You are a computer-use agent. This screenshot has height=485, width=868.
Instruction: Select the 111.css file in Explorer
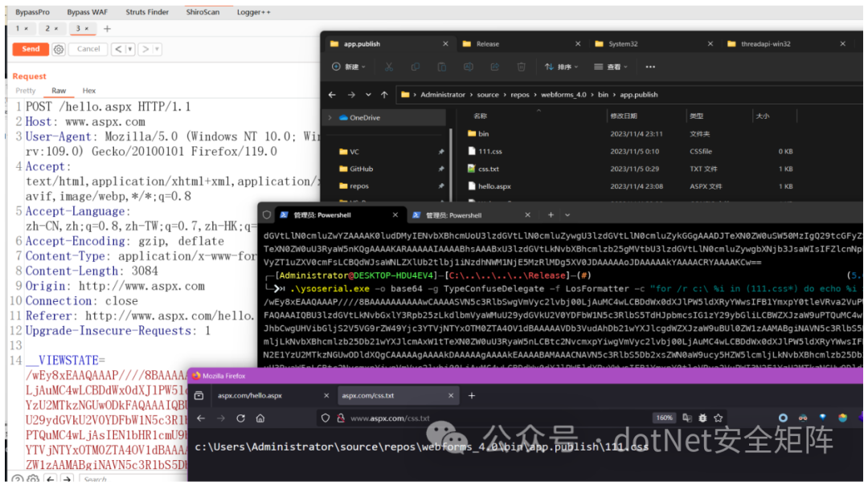coord(490,151)
